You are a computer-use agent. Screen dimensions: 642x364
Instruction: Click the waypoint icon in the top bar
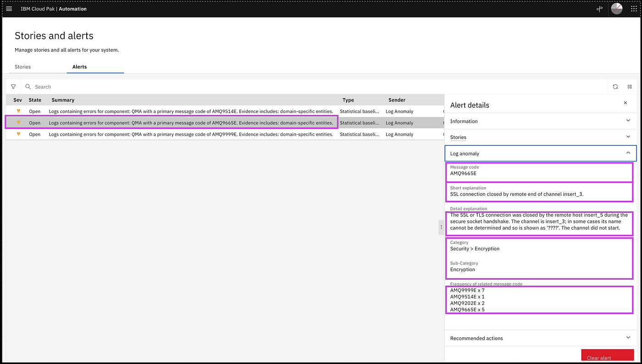click(599, 8)
